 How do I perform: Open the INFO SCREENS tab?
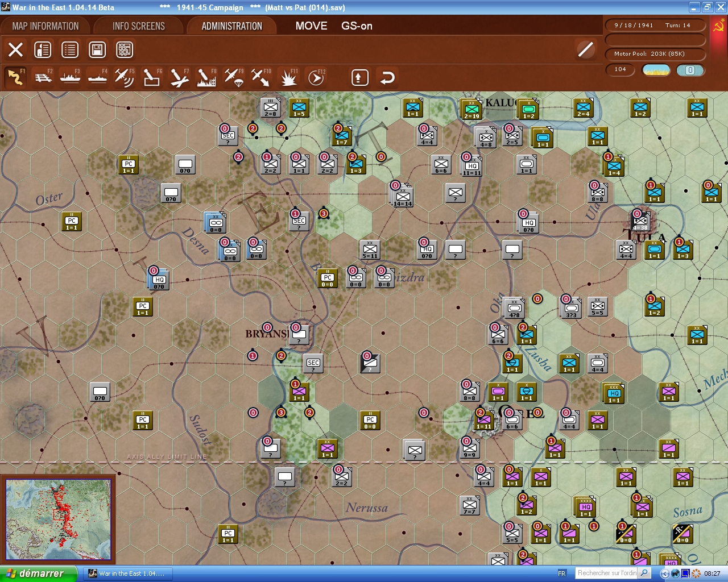pos(139,26)
